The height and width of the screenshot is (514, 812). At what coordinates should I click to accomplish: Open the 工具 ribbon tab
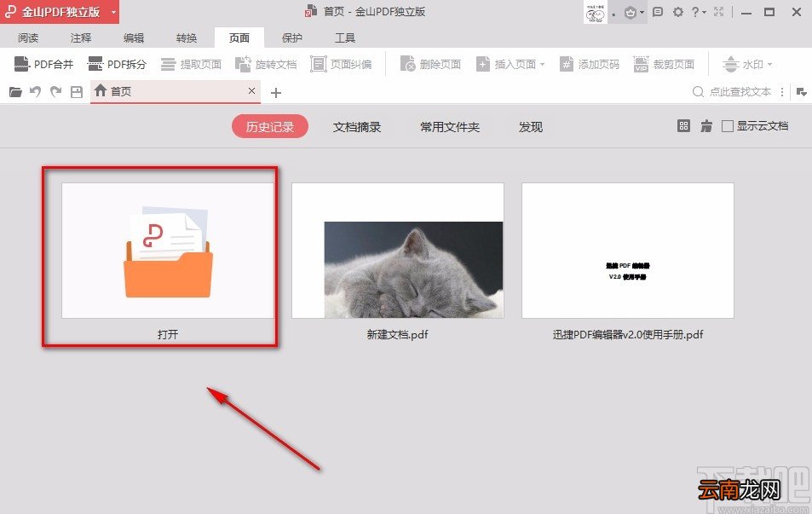[345, 38]
